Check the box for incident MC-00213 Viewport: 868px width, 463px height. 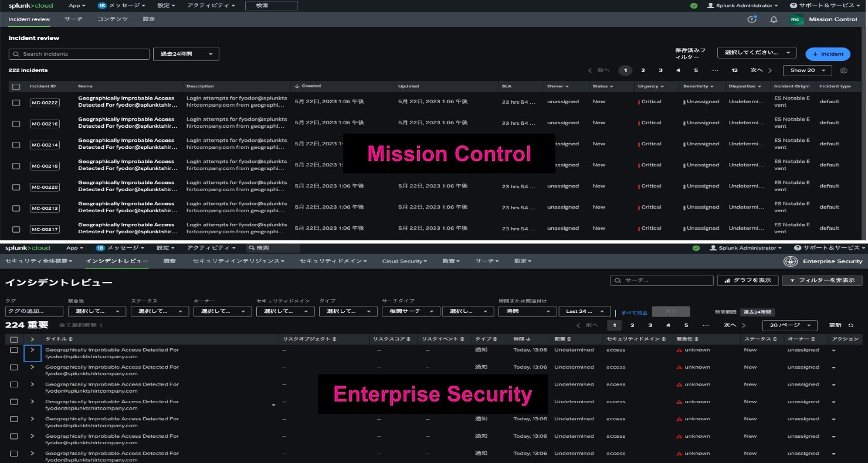pos(16,208)
